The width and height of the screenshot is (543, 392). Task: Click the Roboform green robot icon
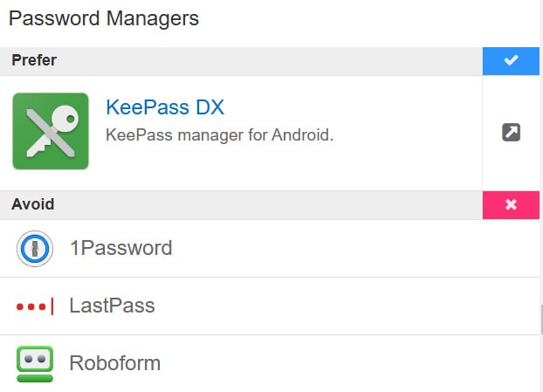[x=35, y=364]
